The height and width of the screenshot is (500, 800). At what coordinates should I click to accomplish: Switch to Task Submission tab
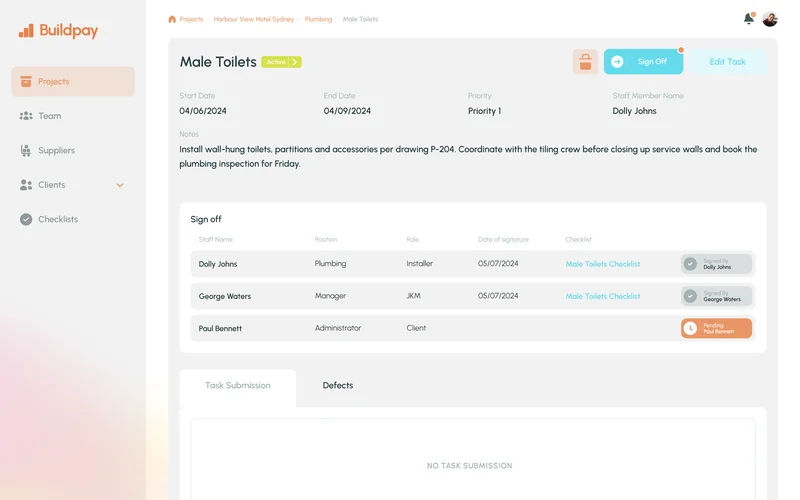[x=238, y=386]
